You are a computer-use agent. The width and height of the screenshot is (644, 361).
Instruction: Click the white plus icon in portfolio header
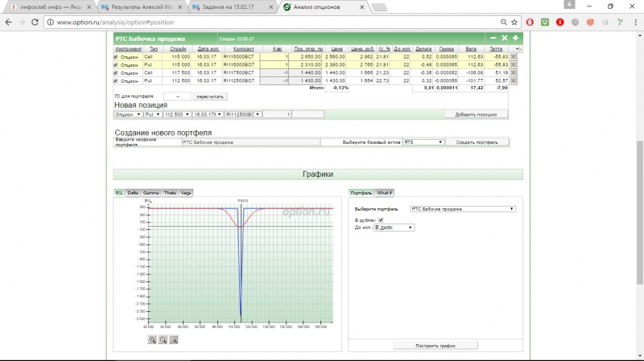point(515,38)
